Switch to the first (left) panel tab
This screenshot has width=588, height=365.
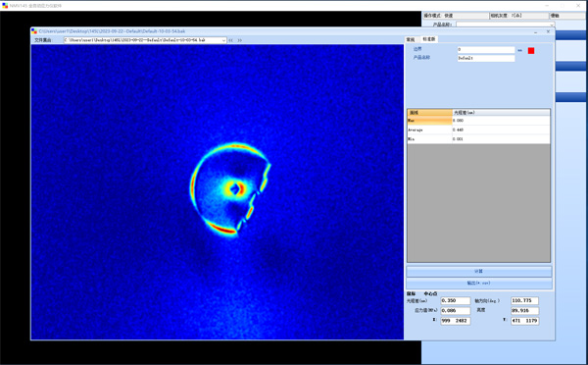pos(411,39)
